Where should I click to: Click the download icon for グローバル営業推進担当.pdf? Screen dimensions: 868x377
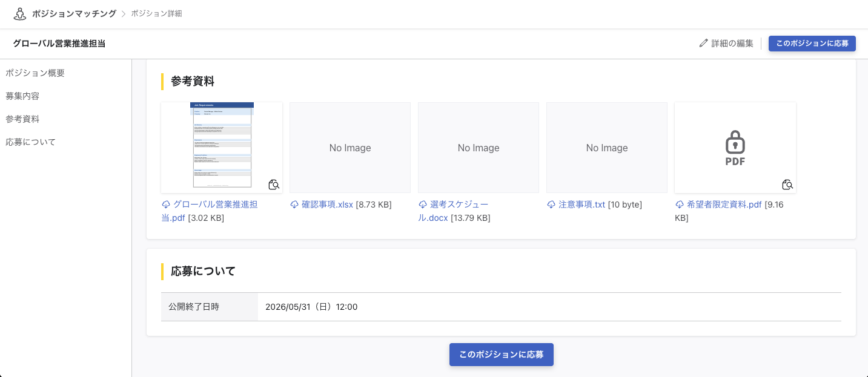tap(166, 205)
